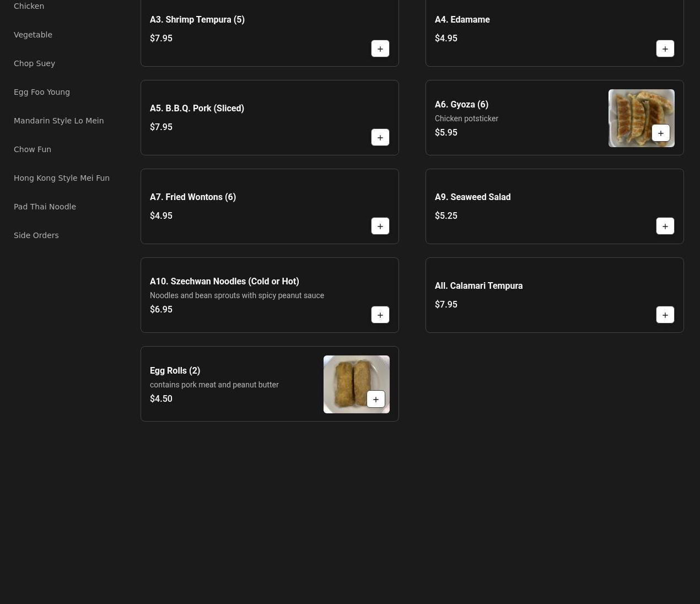700x604 pixels.
Task: Jump to Egg Foo Young section
Action: point(42,92)
